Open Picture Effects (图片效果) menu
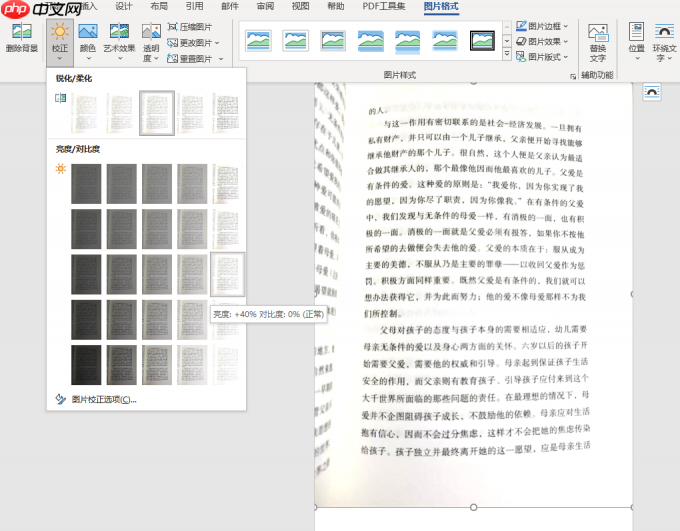 (x=542, y=41)
